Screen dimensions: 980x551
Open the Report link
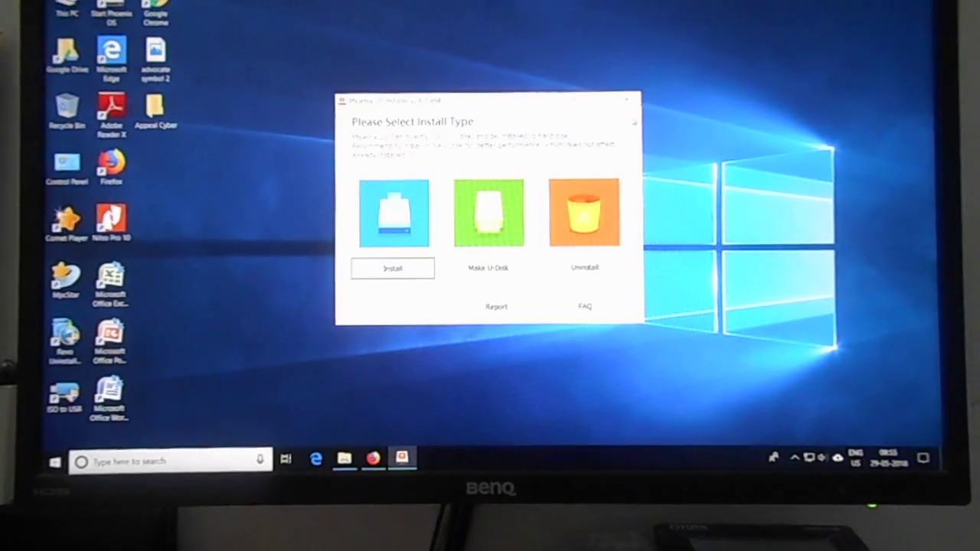coord(496,307)
